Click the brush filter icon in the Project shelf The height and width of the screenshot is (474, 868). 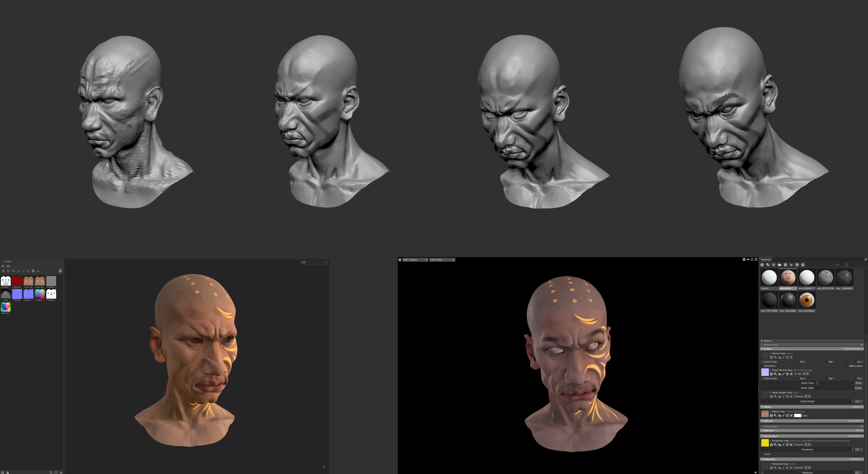(x=23, y=271)
